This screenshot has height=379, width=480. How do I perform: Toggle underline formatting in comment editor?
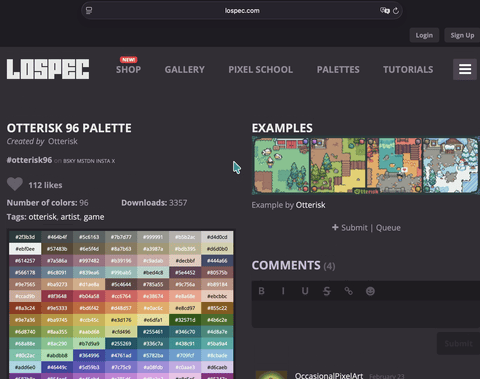(305, 291)
